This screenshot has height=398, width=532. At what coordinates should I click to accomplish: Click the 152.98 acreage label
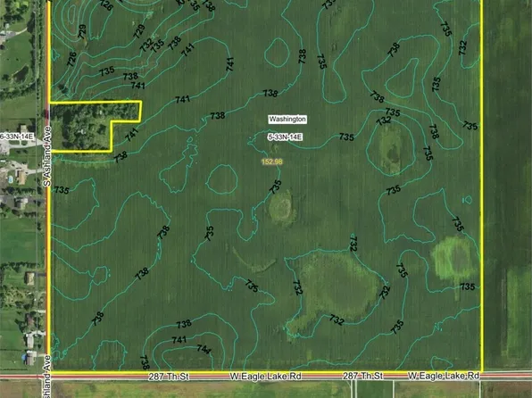click(x=272, y=162)
